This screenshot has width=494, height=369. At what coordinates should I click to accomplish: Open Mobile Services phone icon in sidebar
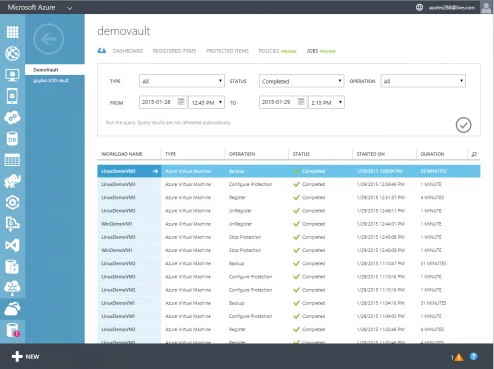pyautogui.click(x=12, y=96)
